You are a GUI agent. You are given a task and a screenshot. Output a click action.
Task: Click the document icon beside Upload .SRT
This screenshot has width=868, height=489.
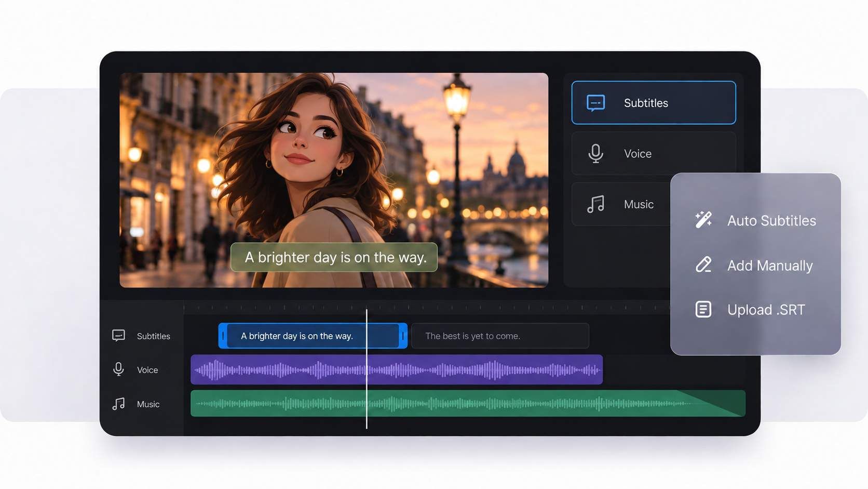click(703, 309)
